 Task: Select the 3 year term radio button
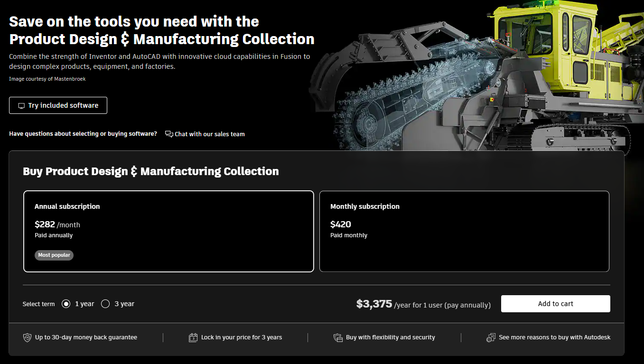point(105,304)
